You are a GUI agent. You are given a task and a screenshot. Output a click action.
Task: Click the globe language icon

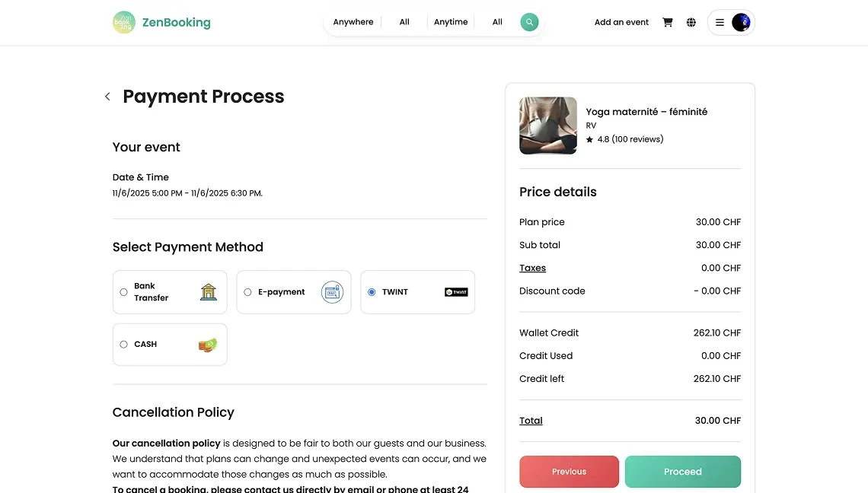(691, 22)
